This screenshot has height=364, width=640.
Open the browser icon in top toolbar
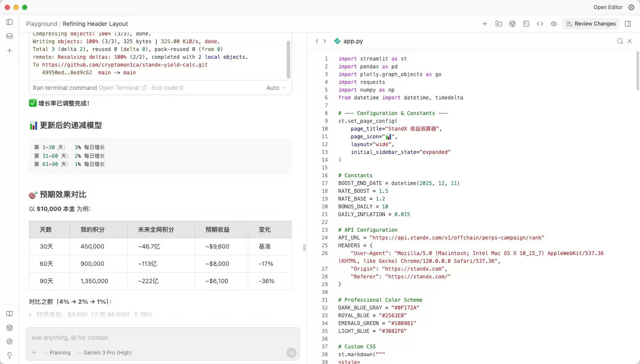click(512, 24)
